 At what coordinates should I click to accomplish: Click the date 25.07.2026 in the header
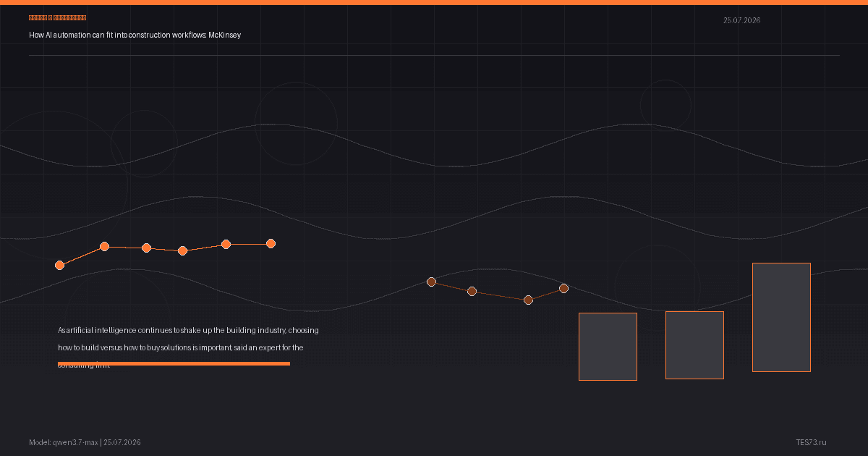click(741, 20)
